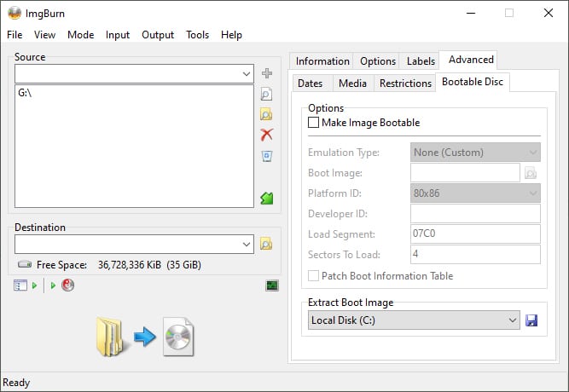Click the folder-to-disc Build icon

tap(145, 337)
